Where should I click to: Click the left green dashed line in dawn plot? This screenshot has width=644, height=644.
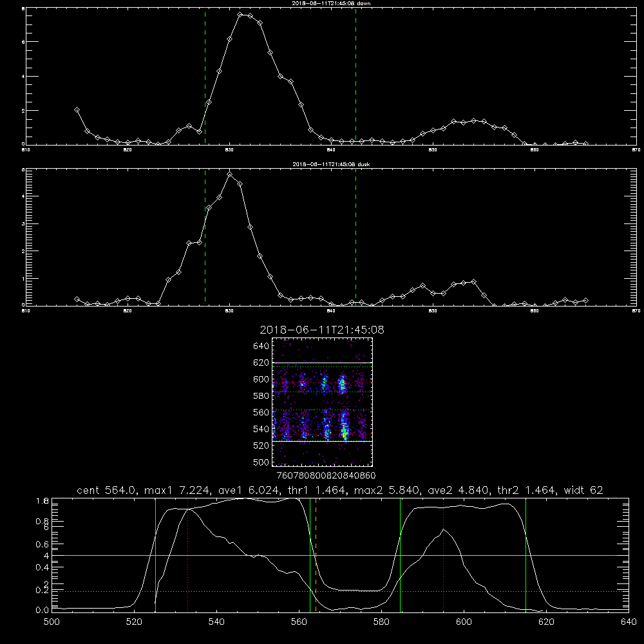coord(205,77)
